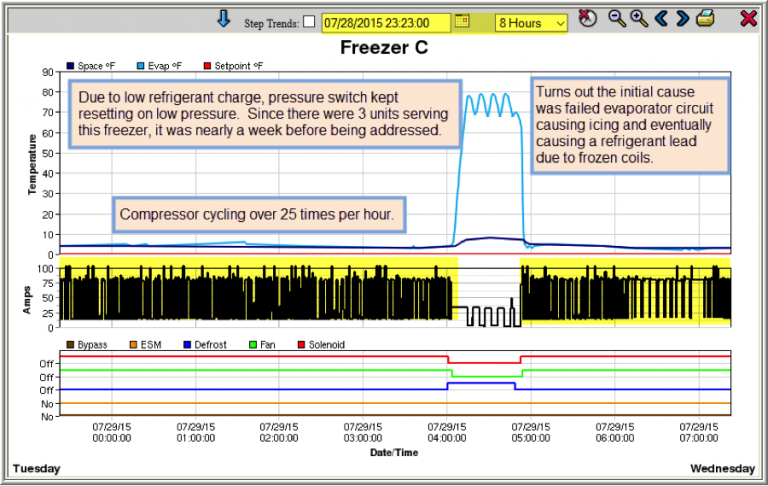Click the 07/29/15 02:00:00 axis label
768x486 pixels.
pos(279,433)
